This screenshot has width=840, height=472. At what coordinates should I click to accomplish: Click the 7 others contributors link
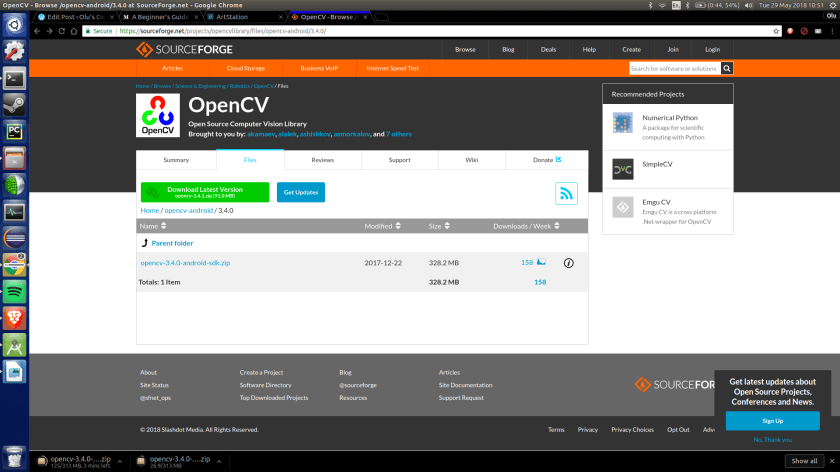click(399, 134)
